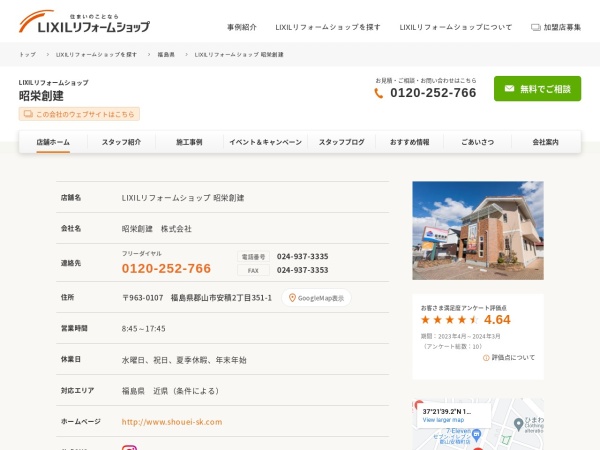
Task: Click the shop building photo
Action: pyautogui.click(x=478, y=230)
